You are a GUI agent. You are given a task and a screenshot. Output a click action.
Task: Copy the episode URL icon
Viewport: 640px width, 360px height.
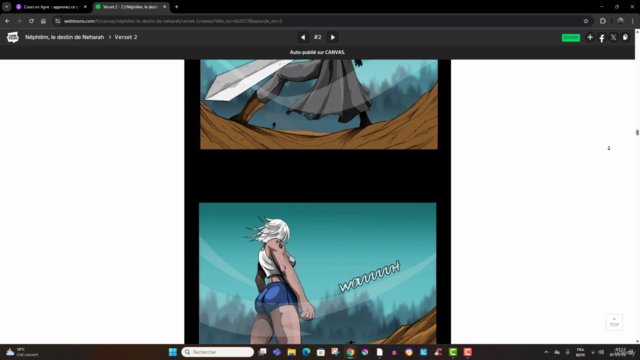(625, 37)
